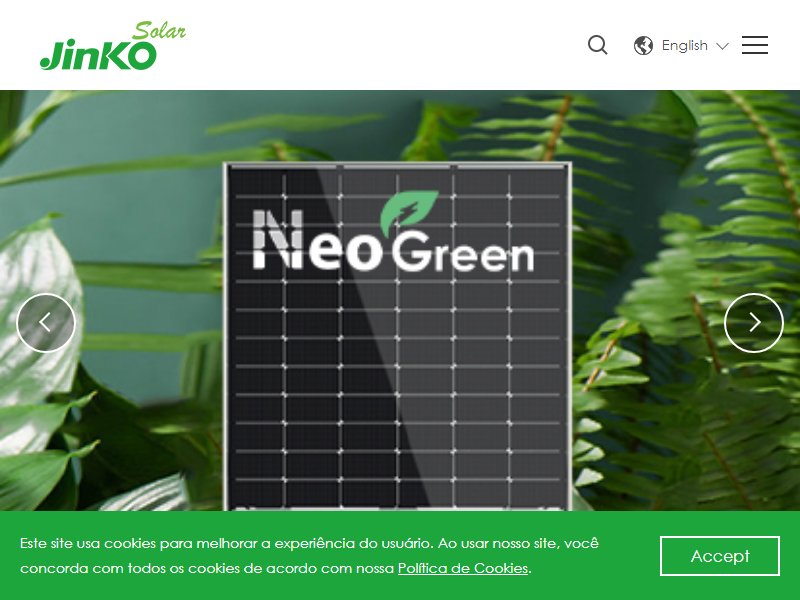The width and height of the screenshot is (800, 600).
Task: Open the English language selector
Action: 681,45
